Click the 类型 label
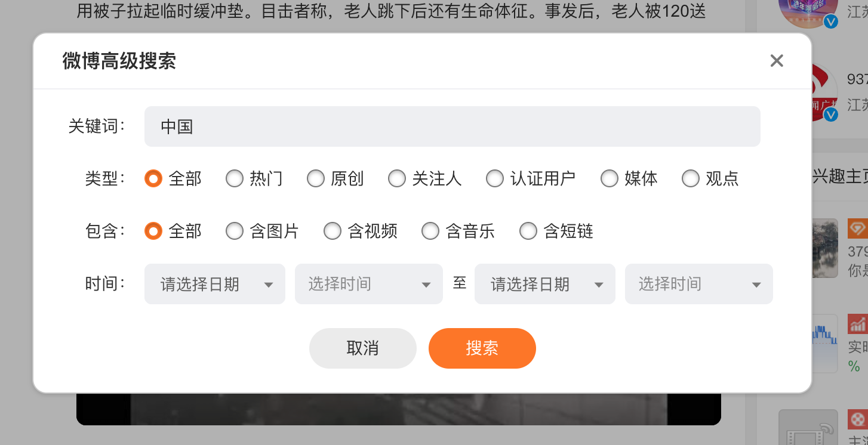Image resolution: width=868 pixels, height=445 pixels. [x=106, y=178]
